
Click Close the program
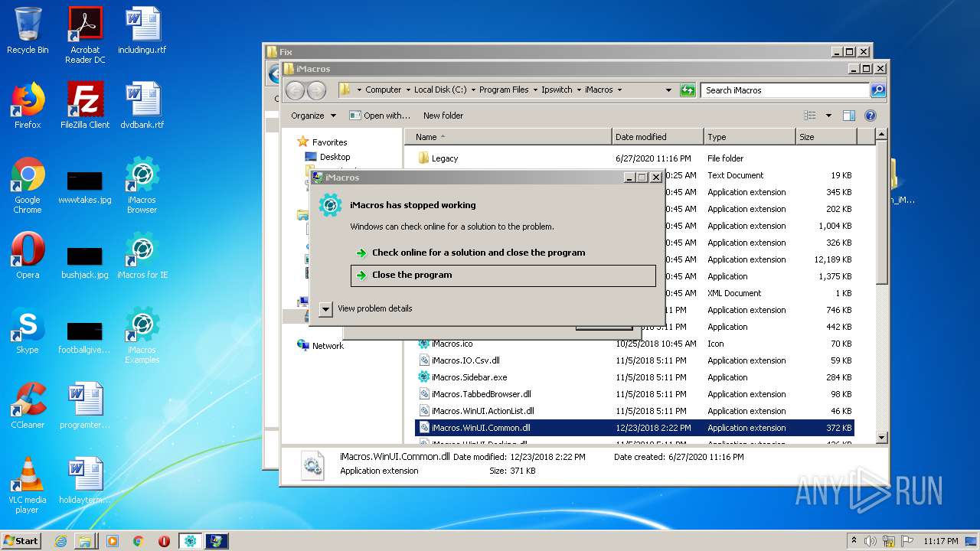(503, 275)
